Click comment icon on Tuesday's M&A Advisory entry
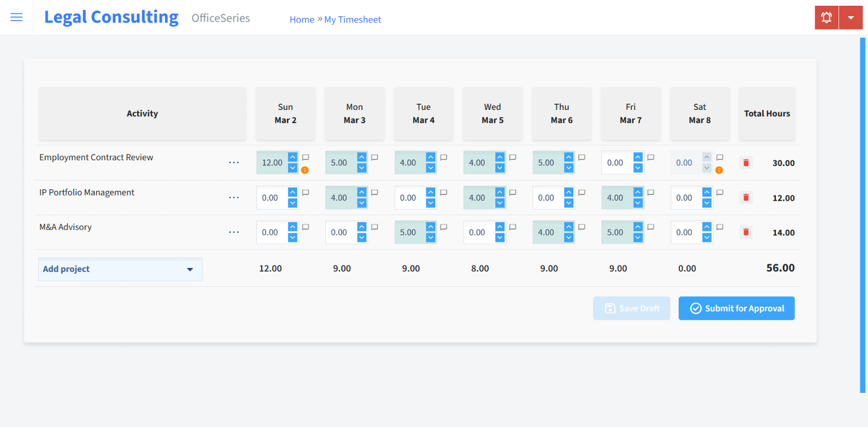This screenshot has height=427, width=868. point(443,226)
